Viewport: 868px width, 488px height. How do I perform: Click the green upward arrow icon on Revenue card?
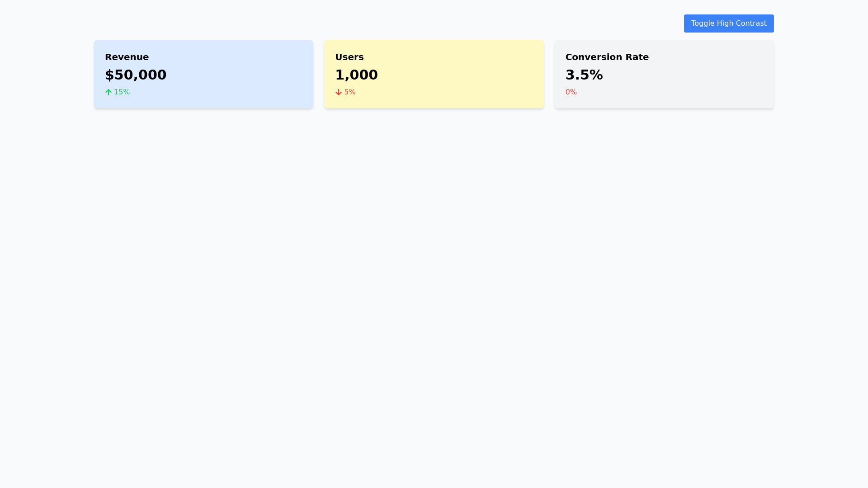coord(108,92)
